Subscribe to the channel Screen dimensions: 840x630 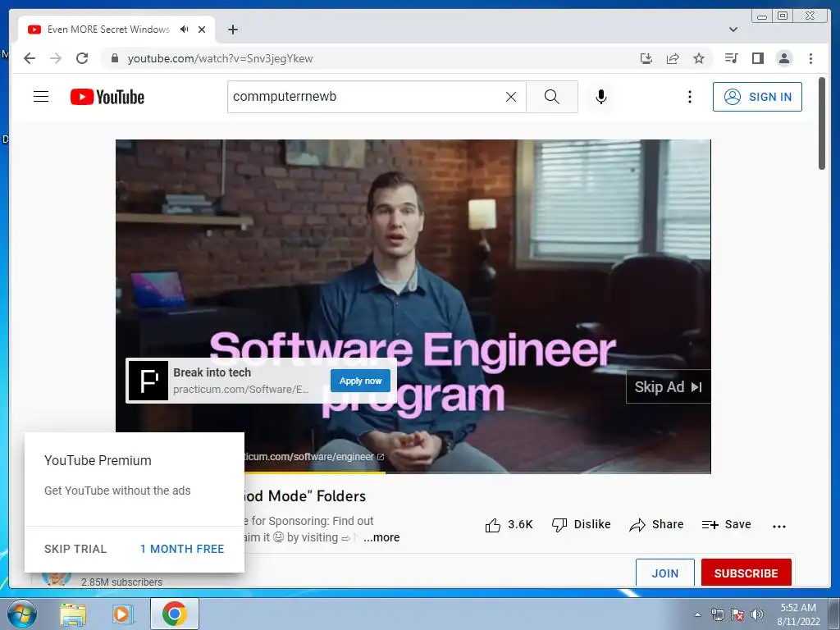[x=746, y=573]
